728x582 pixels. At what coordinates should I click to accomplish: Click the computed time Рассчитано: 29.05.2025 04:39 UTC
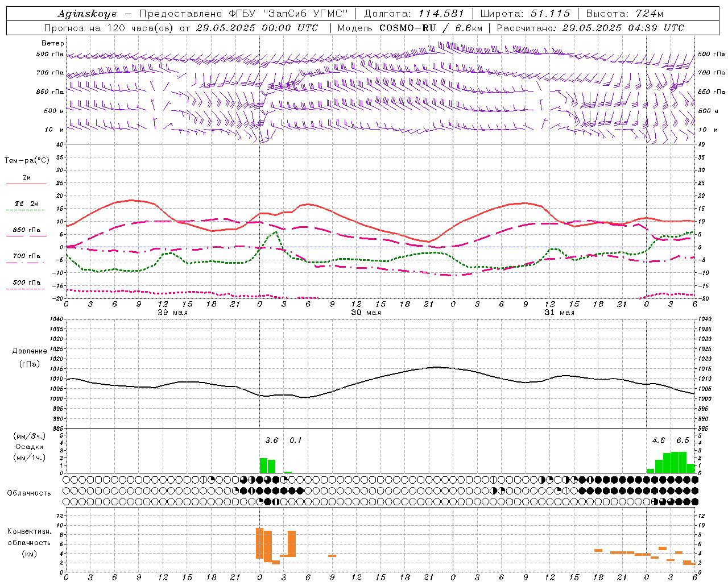[590, 28]
